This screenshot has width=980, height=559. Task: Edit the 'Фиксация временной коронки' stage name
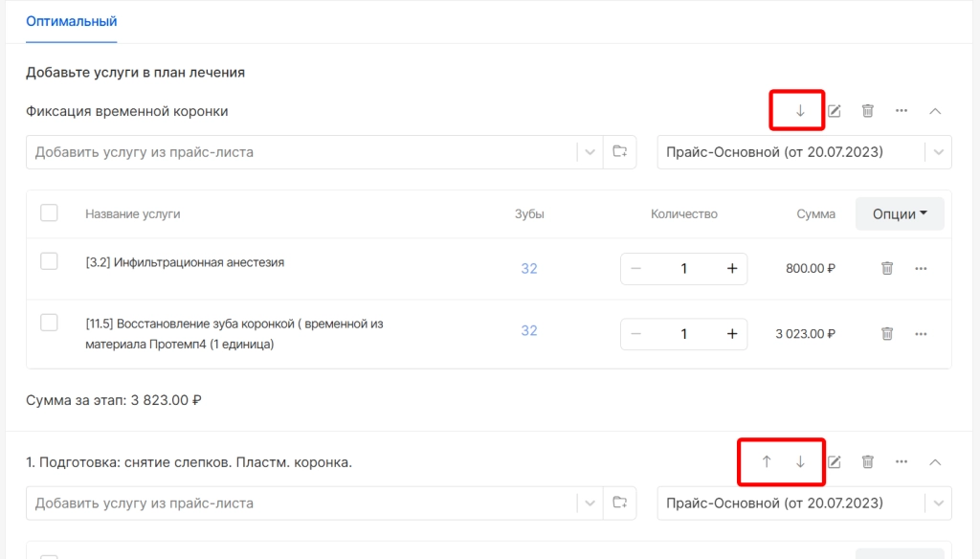(835, 111)
